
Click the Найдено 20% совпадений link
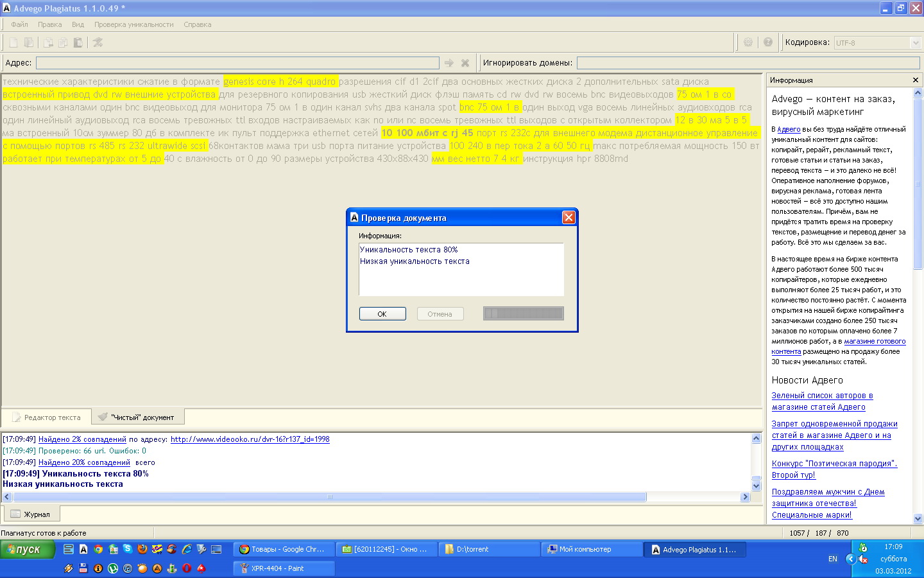click(x=84, y=462)
